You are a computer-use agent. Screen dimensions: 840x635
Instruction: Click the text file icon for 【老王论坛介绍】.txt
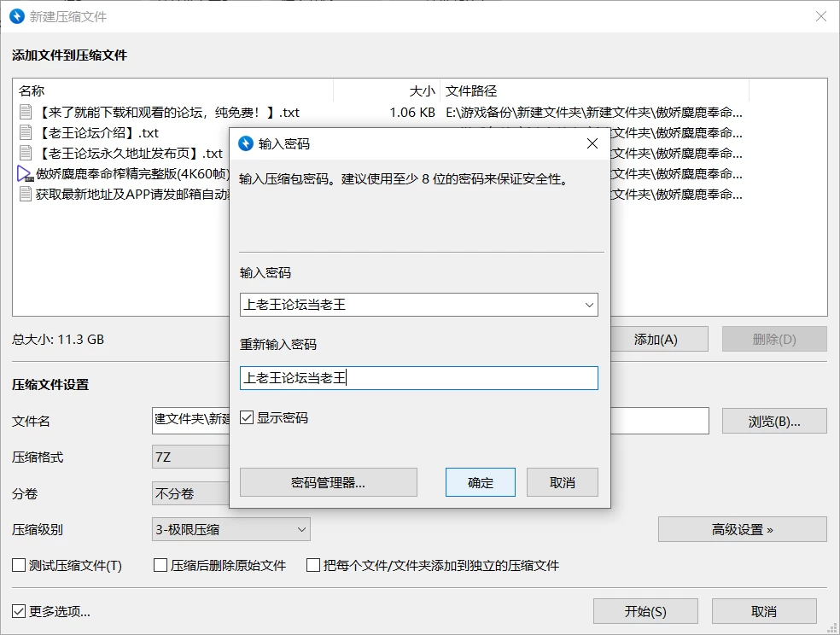(x=25, y=132)
